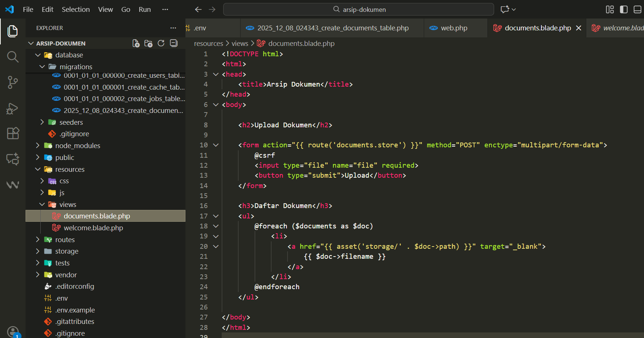Click the views breadcrumb segment
Image resolution: width=644 pixels, height=338 pixels.
240,43
